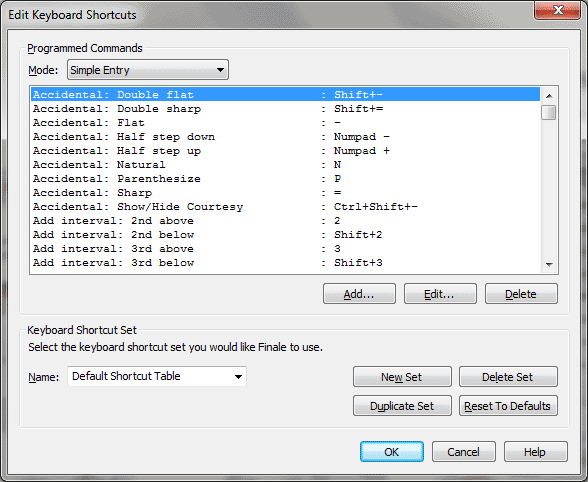Select Add interval: 3rd above command
Image resolution: width=588 pixels, height=482 pixels.
tap(285, 249)
